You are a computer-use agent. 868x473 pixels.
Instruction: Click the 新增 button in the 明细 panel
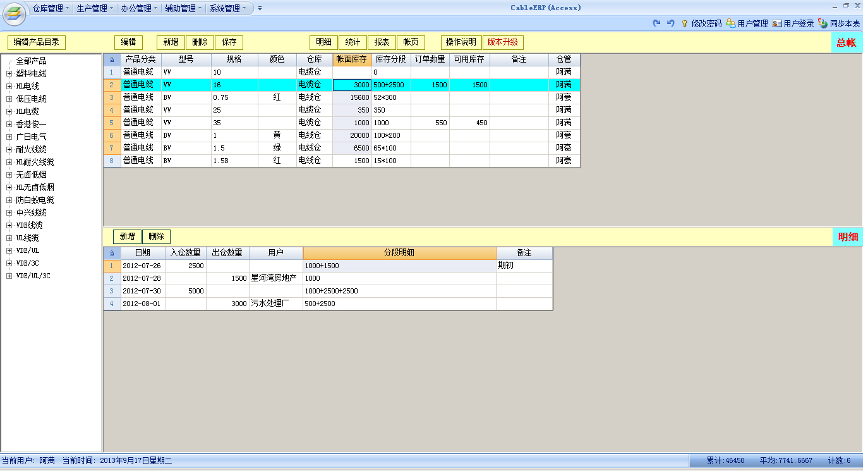coord(127,236)
